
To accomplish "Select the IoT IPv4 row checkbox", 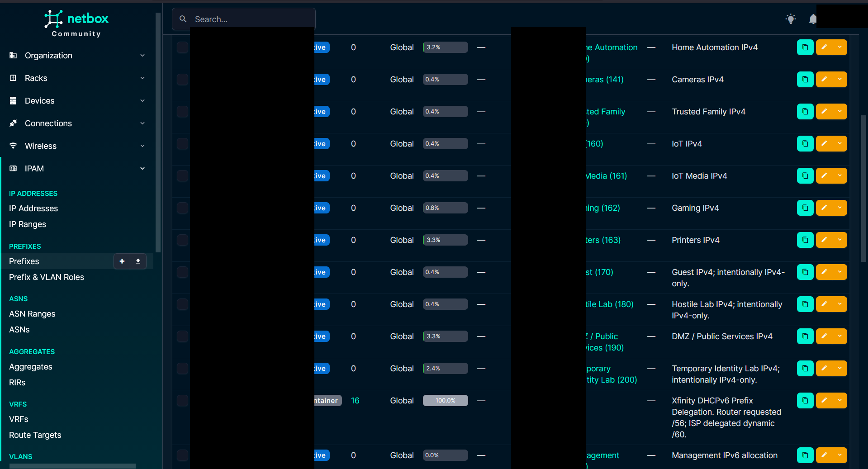I will click(x=182, y=144).
